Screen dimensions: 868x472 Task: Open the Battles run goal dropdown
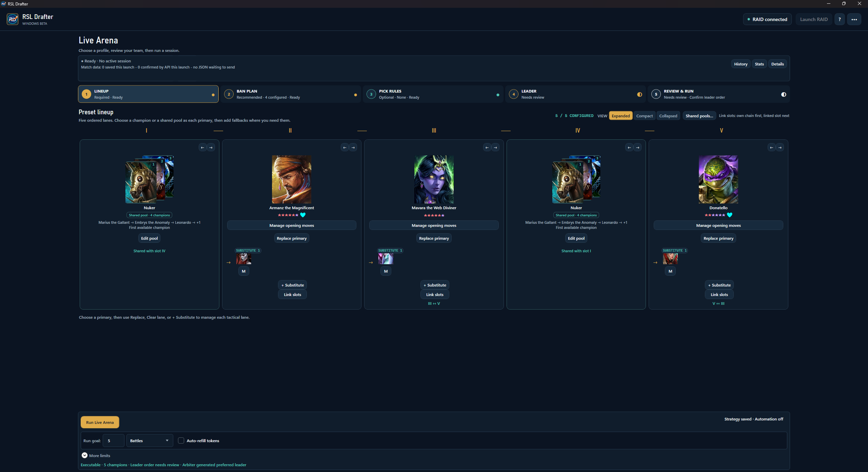[150, 440]
